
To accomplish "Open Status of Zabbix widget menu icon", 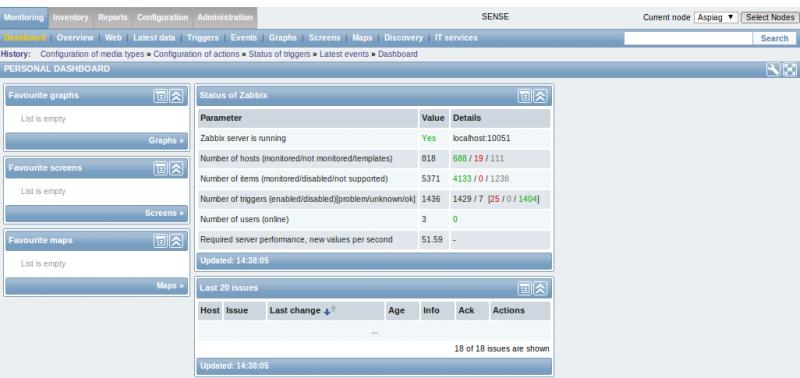I will [x=524, y=96].
